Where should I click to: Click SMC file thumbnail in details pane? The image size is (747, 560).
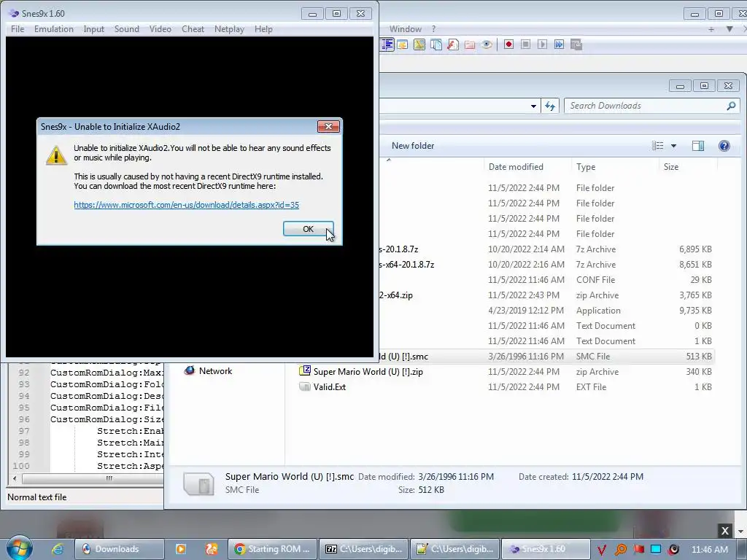tap(198, 484)
